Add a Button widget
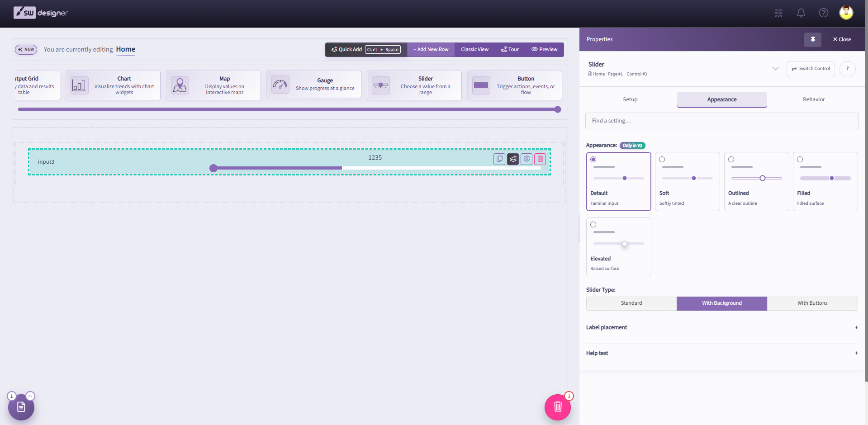The width and height of the screenshot is (868, 425). pos(515,85)
